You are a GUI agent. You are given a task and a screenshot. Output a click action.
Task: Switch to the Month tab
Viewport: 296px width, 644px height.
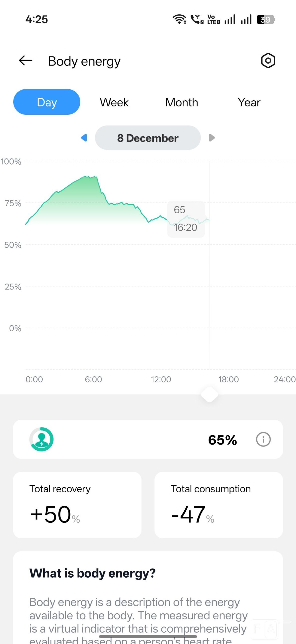(181, 102)
